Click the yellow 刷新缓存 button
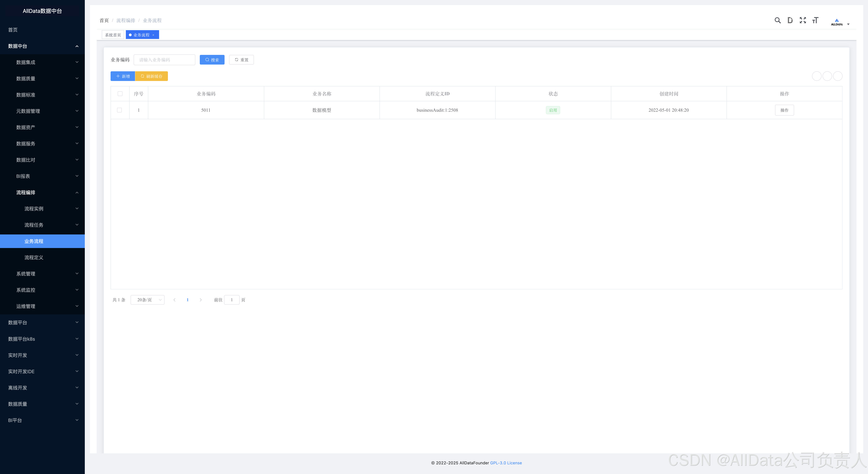Screen dimensions: 868x474 coord(151,76)
